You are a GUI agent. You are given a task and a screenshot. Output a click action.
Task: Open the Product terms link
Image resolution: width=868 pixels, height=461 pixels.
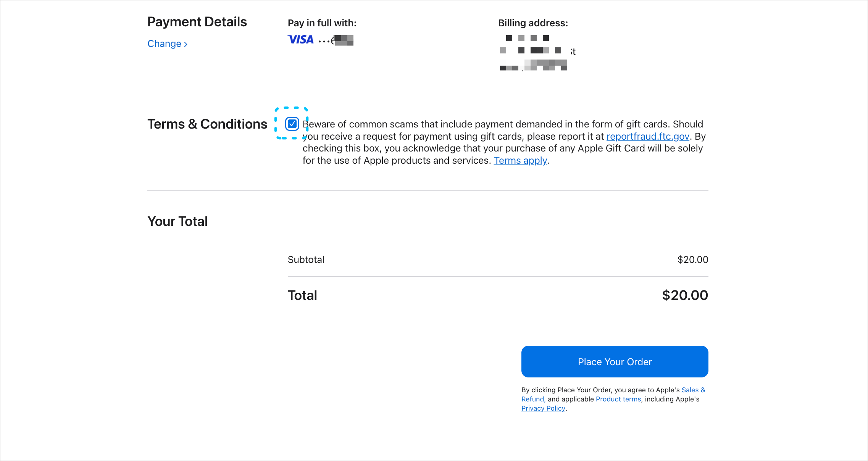[618, 399]
